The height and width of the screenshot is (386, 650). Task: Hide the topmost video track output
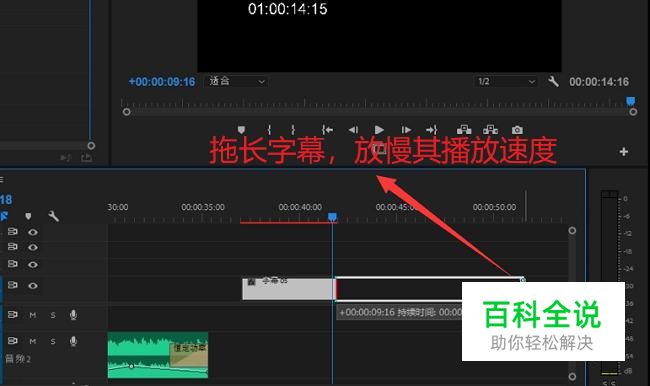click(x=33, y=232)
